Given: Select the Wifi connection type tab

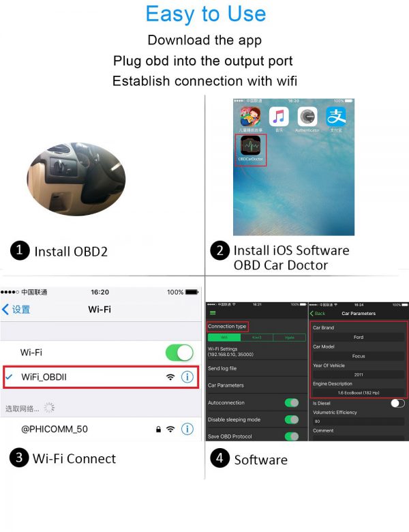Looking at the screenshot, I should tap(224, 338).
